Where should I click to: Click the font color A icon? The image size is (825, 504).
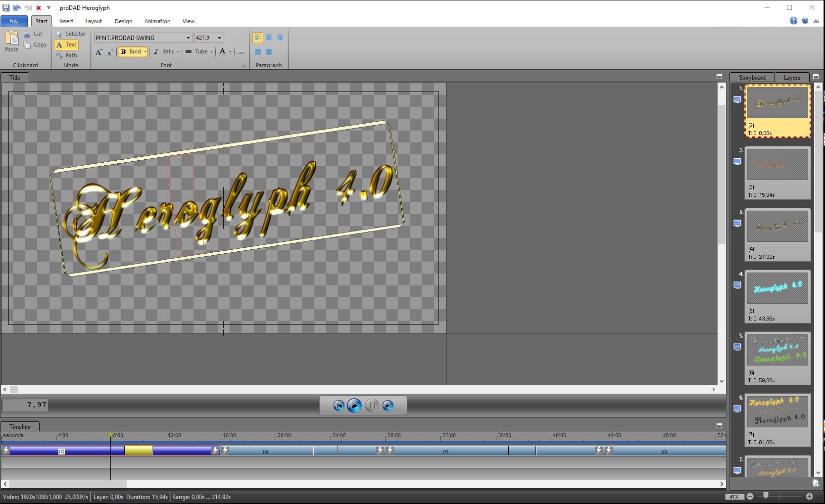pyautogui.click(x=223, y=51)
